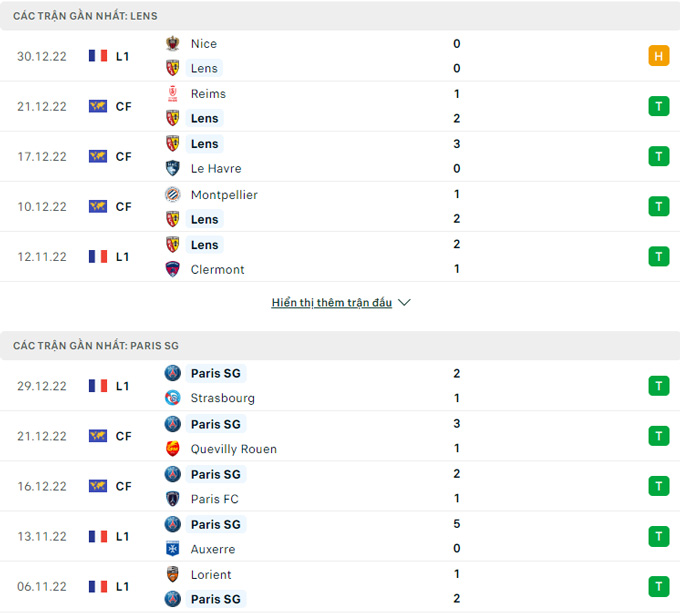The width and height of the screenshot is (680, 613).
Task: Select the Lens recent matches header
Action: pos(85,16)
